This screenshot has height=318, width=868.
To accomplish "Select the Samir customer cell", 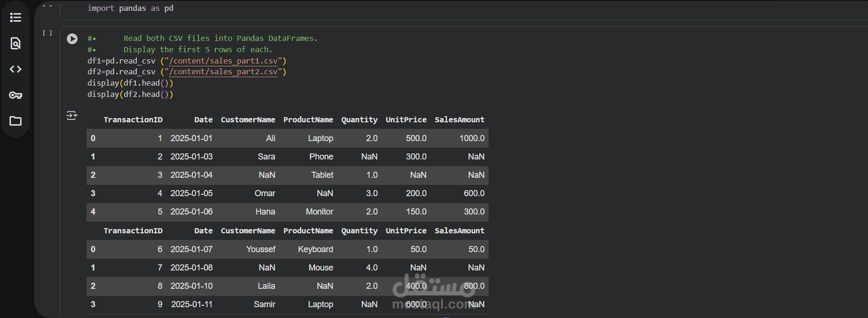I will (x=264, y=304).
